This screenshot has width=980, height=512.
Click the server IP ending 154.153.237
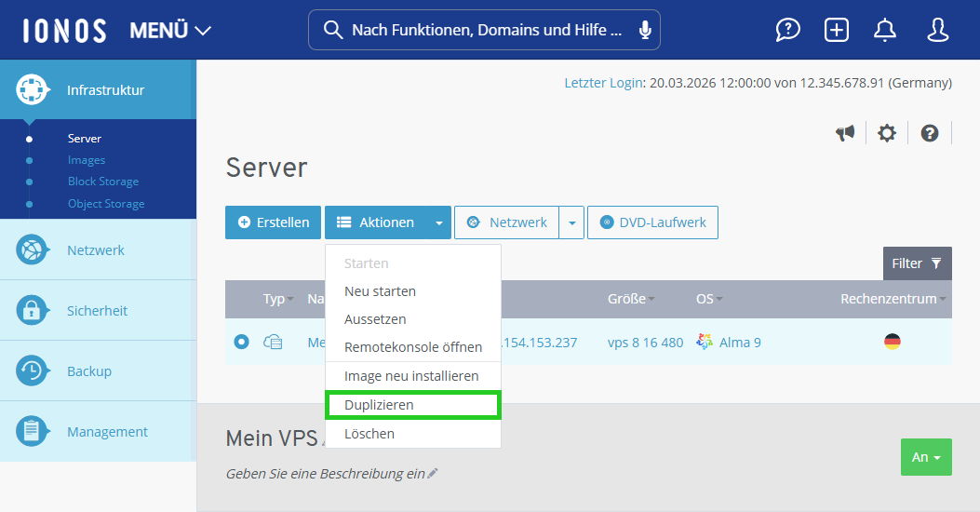[x=540, y=343]
